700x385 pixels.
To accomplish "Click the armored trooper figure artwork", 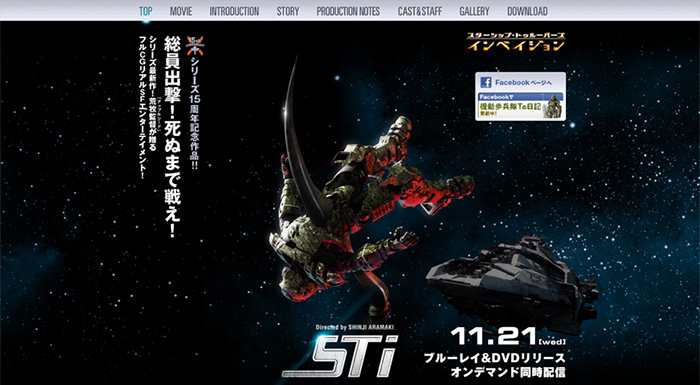I will (371, 210).
